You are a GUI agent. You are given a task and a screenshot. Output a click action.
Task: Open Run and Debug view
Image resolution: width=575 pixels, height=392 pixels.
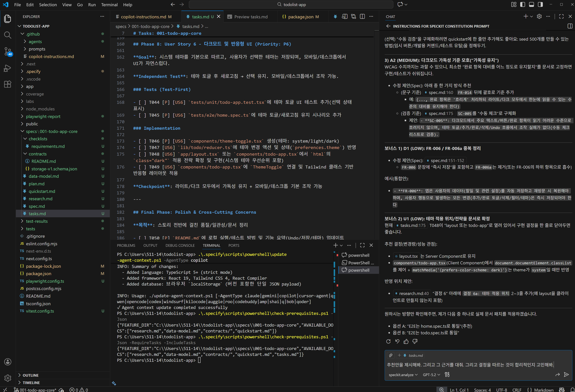[8, 68]
